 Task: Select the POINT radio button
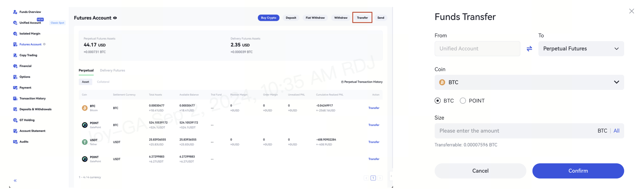tap(463, 101)
